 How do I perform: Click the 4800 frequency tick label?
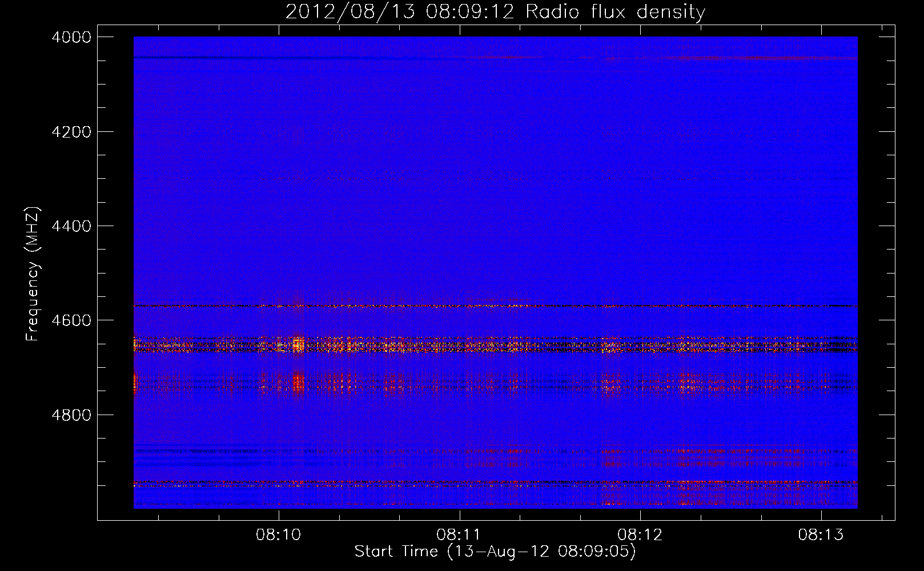pyautogui.click(x=71, y=415)
